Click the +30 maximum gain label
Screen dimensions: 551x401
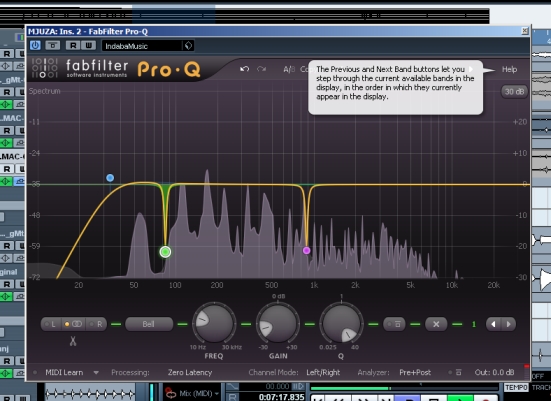pos(291,347)
